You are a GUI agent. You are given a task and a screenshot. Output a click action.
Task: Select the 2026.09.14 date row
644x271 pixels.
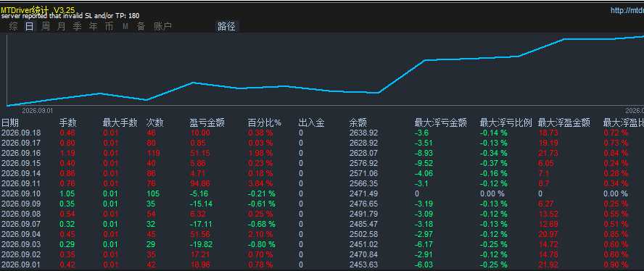21,173
